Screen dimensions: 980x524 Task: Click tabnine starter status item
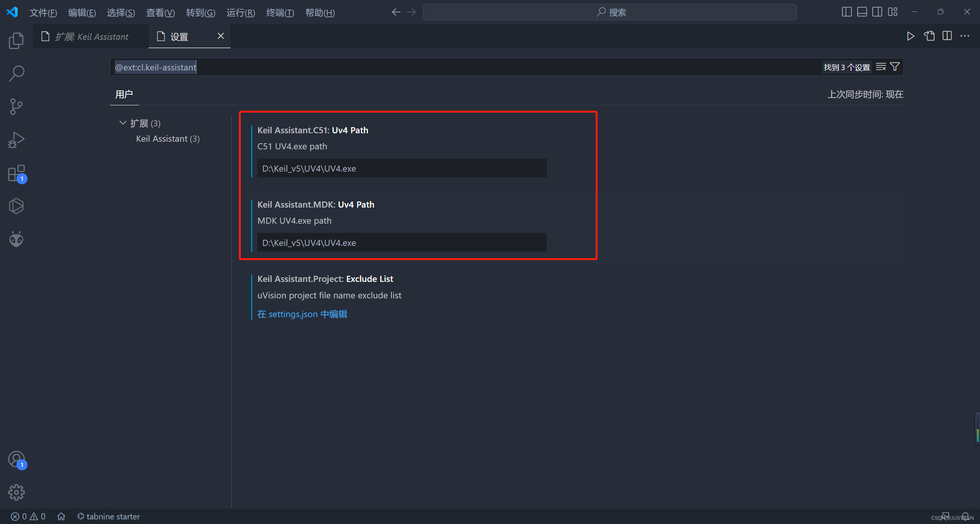coord(108,516)
